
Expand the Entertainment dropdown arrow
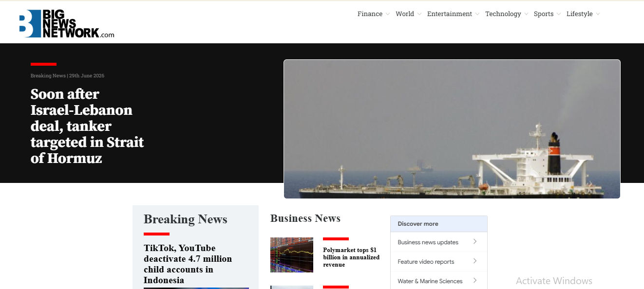pos(477,14)
